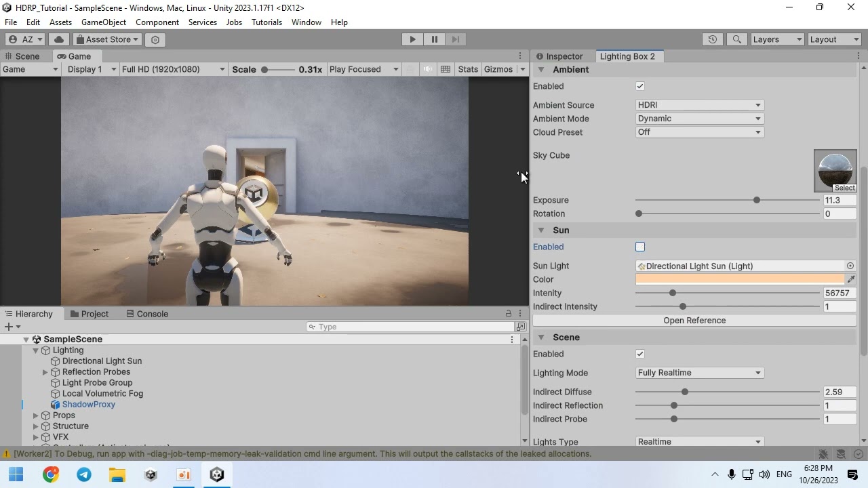Switch to the Console tab

click(146, 314)
